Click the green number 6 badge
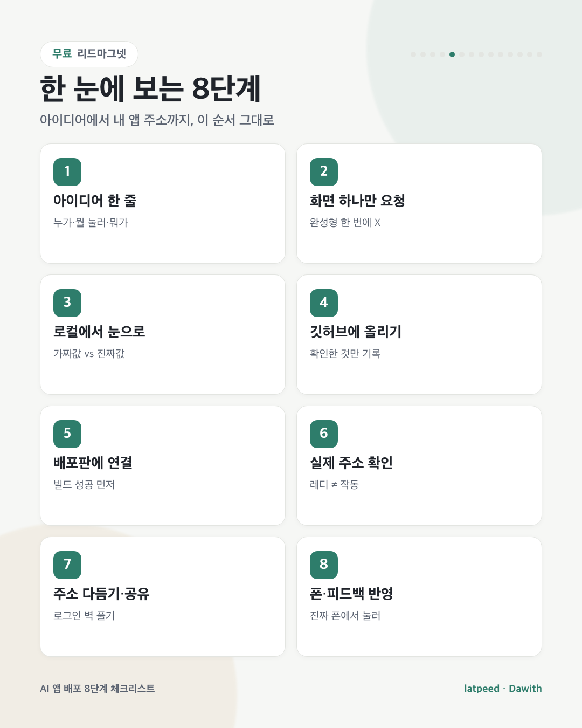The height and width of the screenshot is (728, 582). (324, 434)
